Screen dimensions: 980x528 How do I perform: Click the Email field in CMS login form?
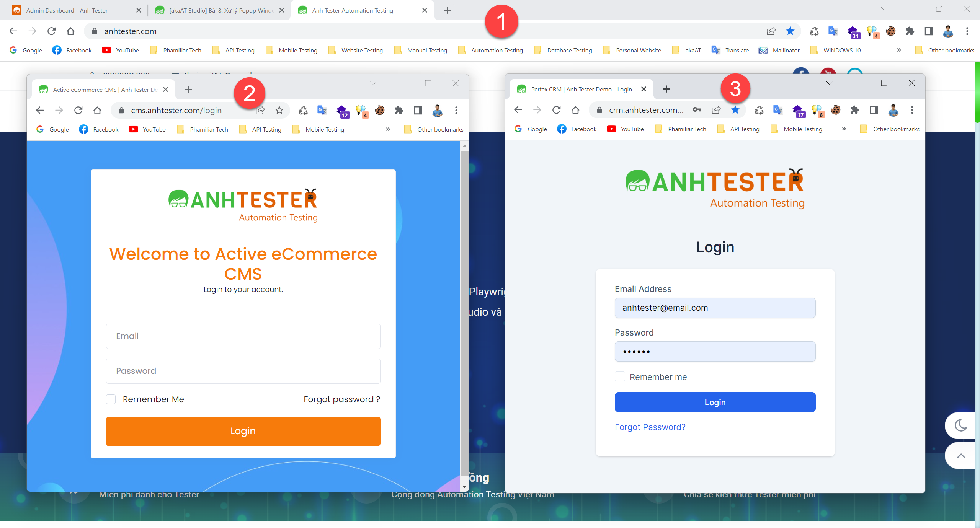click(243, 336)
